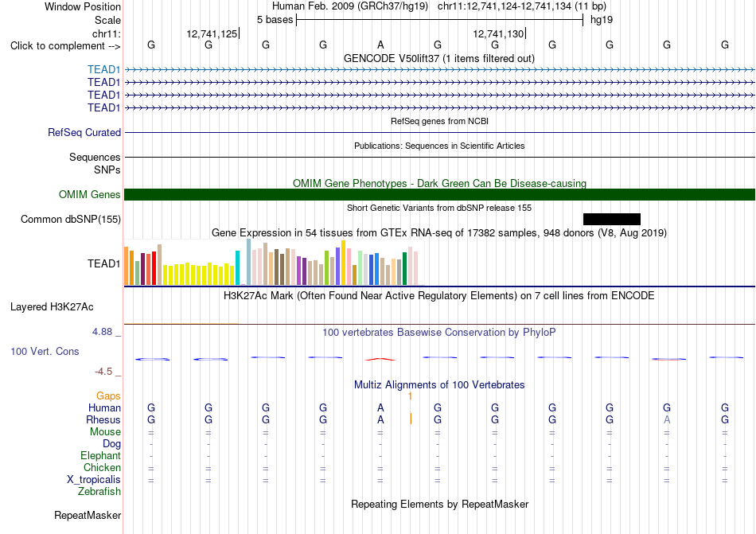
Task: Open 'Repeating Elements by RepeatMasker' title
Action: pyautogui.click(x=440, y=505)
